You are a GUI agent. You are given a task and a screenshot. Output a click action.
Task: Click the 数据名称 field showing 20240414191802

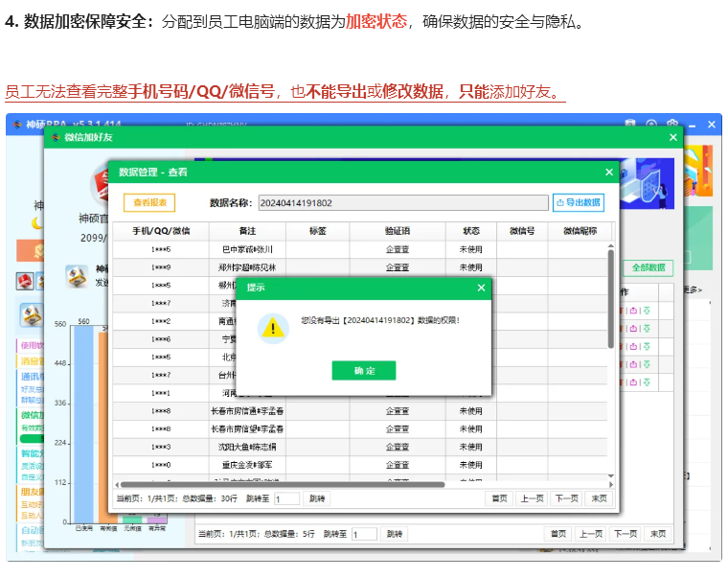click(x=403, y=203)
